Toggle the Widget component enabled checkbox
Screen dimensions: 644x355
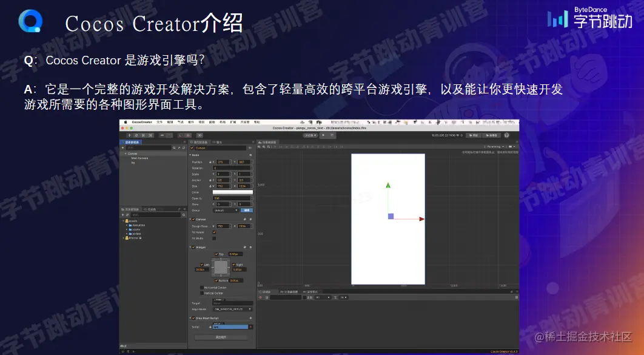tap(193, 248)
